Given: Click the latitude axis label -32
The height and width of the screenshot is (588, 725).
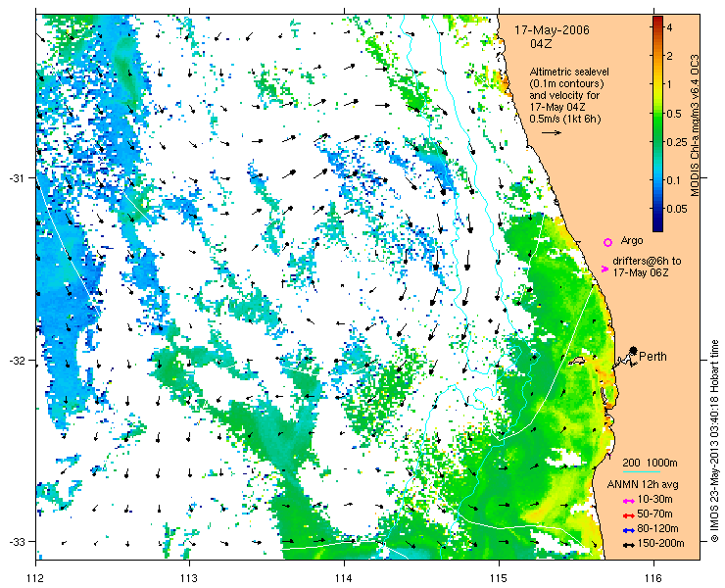Looking at the screenshot, I should click(x=17, y=360).
